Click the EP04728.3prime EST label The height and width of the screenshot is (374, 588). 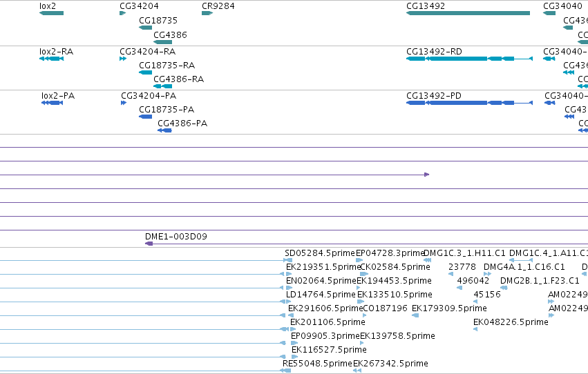[x=390, y=253]
